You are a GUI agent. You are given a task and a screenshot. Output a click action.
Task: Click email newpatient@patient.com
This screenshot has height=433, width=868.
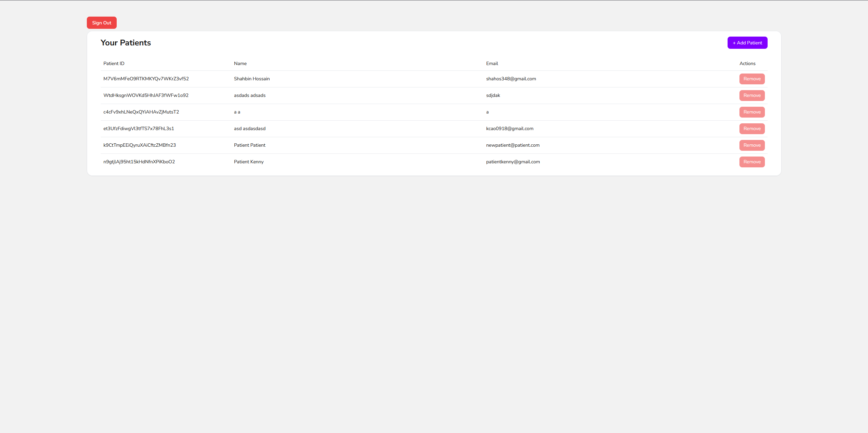513,145
